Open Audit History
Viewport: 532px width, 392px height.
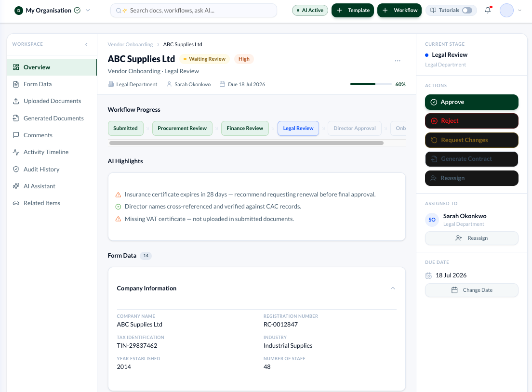[52, 169]
